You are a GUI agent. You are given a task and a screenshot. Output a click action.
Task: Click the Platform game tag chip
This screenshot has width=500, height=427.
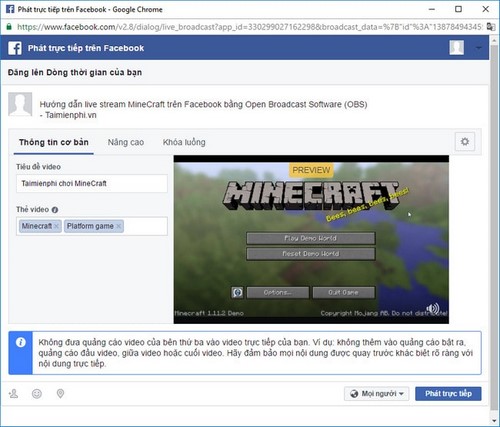[x=94, y=226]
